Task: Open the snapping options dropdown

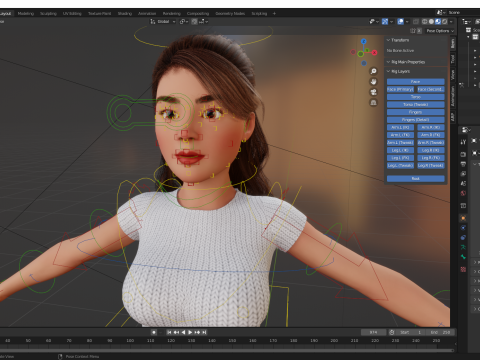Action: click(203, 22)
